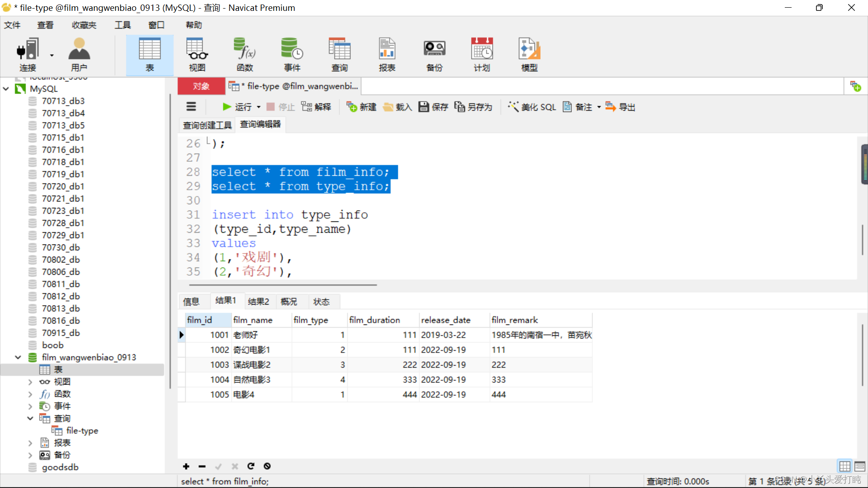The height and width of the screenshot is (488, 868).
Task: Click the 导出 export button
Action: 620,107
